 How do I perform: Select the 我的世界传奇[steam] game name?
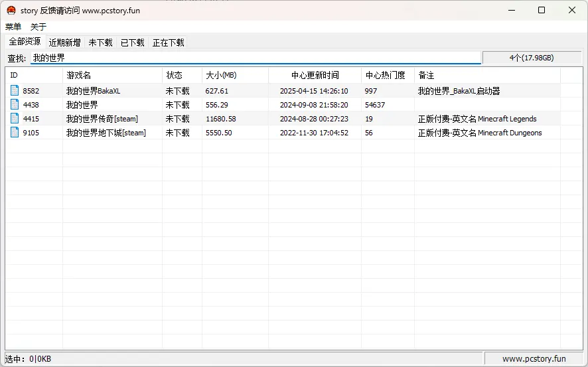(x=102, y=119)
